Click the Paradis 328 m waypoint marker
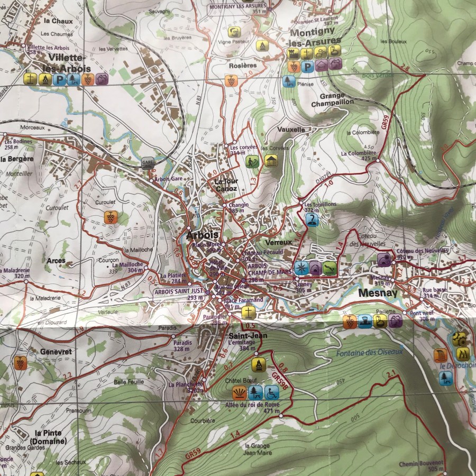 173,336
